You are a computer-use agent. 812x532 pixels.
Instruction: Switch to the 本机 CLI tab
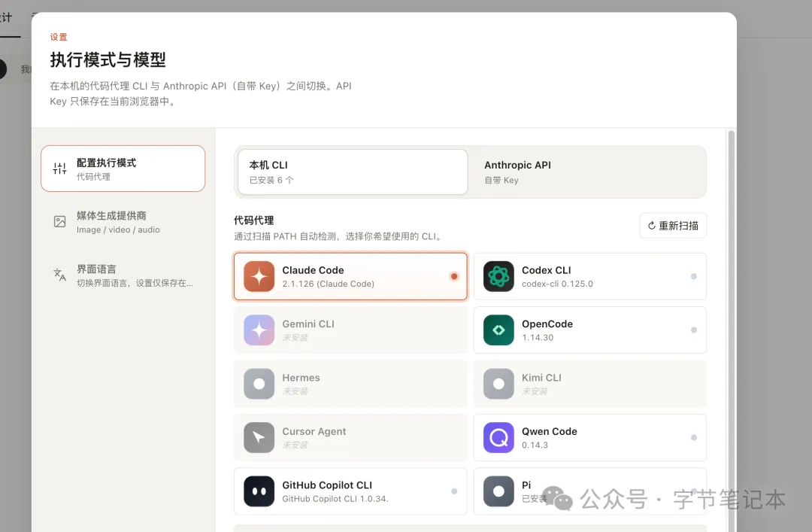point(353,172)
